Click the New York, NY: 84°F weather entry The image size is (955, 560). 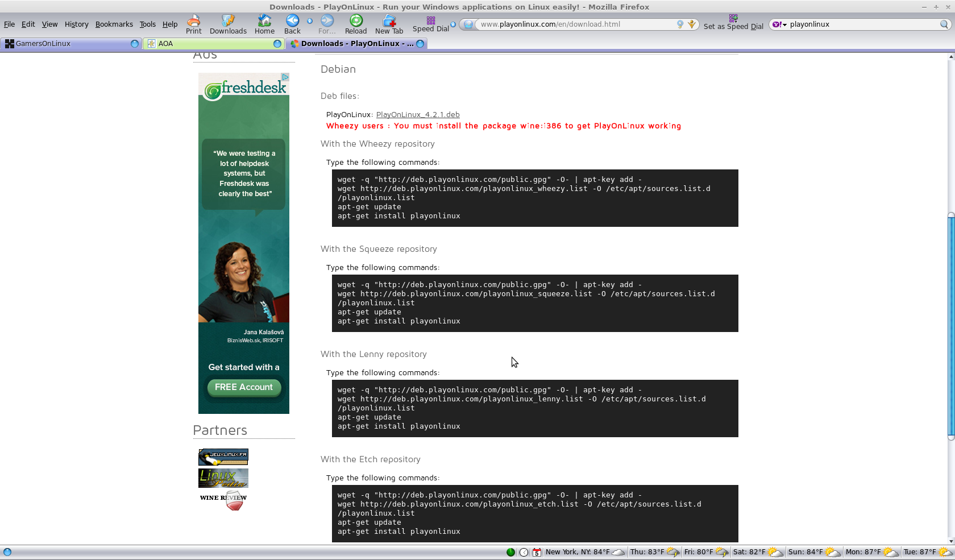[x=585, y=552]
